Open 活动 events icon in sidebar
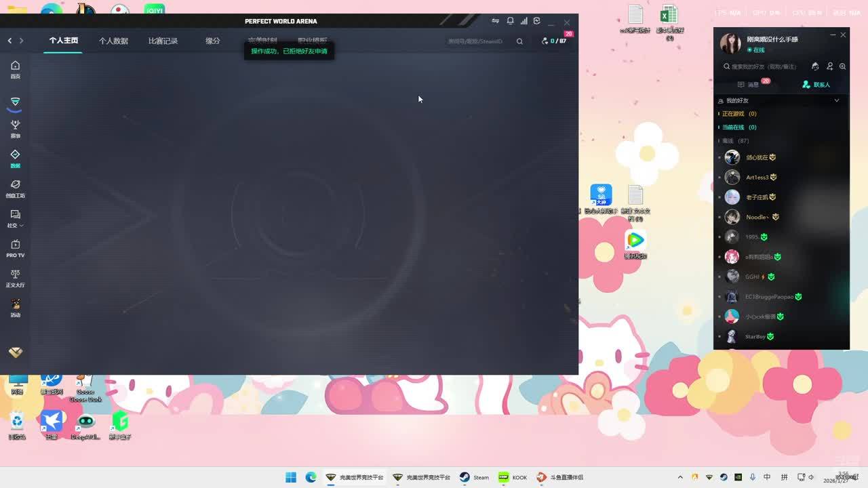This screenshot has height=488, width=868. point(15,308)
